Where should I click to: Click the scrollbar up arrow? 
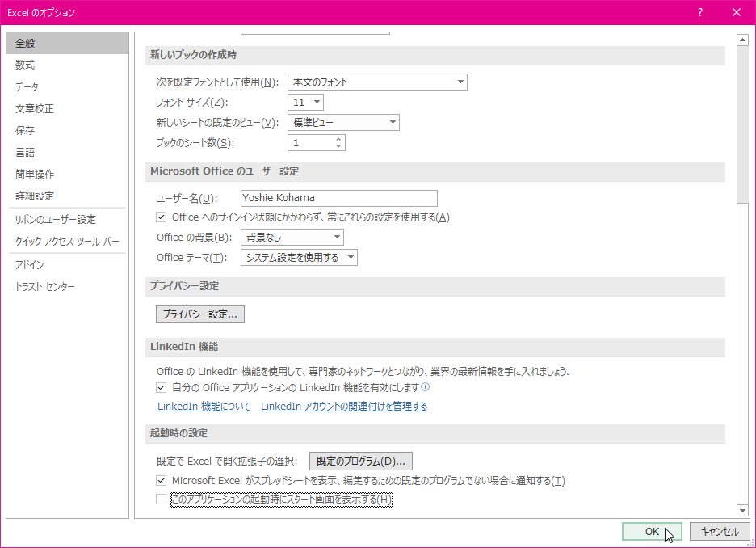coord(742,40)
